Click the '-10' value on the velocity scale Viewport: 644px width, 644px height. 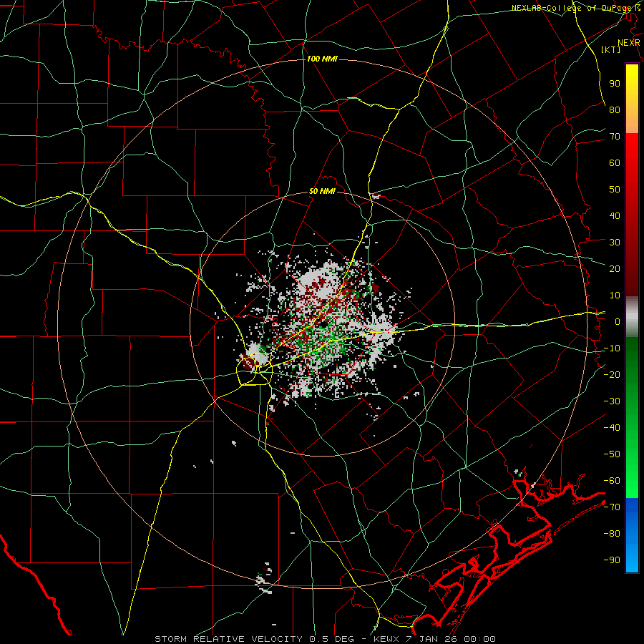pyautogui.click(x=612, y=348)
